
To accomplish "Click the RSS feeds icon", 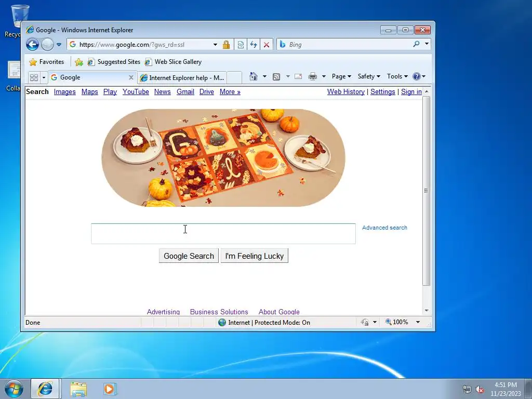I will [x=276, y=77].
